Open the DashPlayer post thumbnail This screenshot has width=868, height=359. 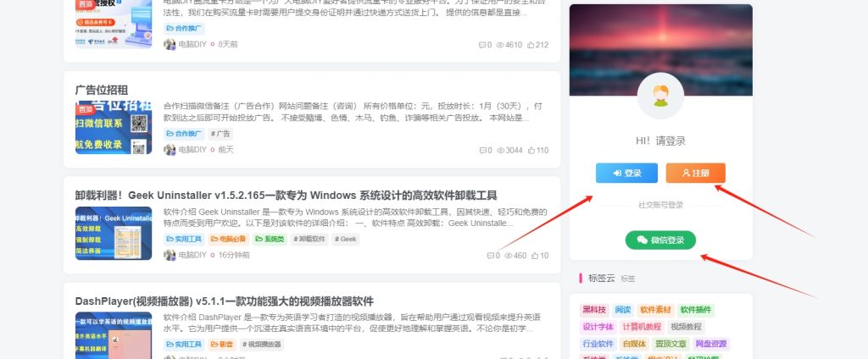pos(114,336)
